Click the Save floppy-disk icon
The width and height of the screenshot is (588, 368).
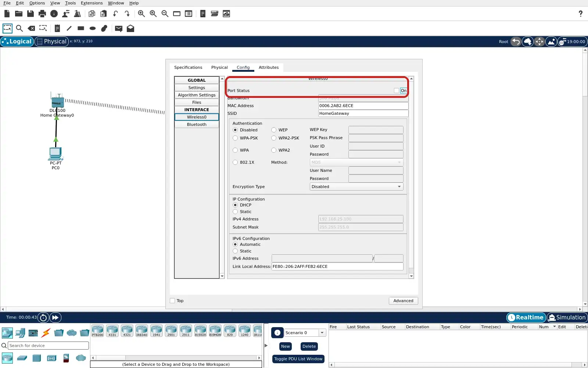point(31,14)
